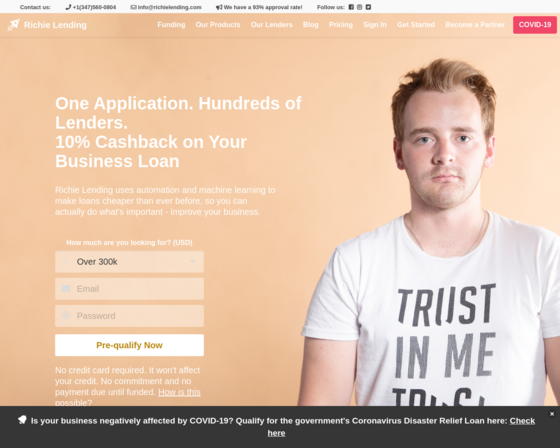Click the envelope icon next to the email address
The image size is (560, 448).
tap(133, 7)
